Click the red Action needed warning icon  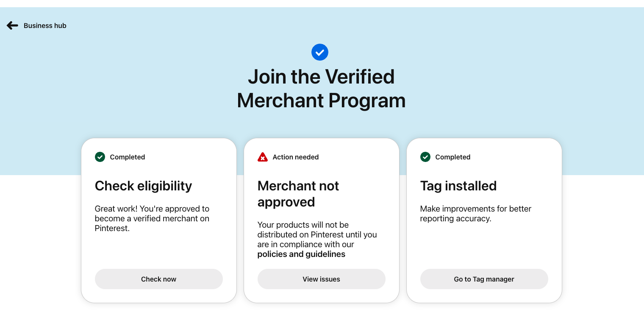[x=263, y=157]
